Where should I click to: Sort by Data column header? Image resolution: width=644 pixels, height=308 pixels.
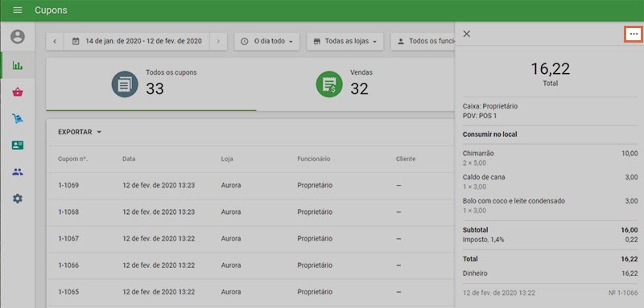[x=129, y=158]
